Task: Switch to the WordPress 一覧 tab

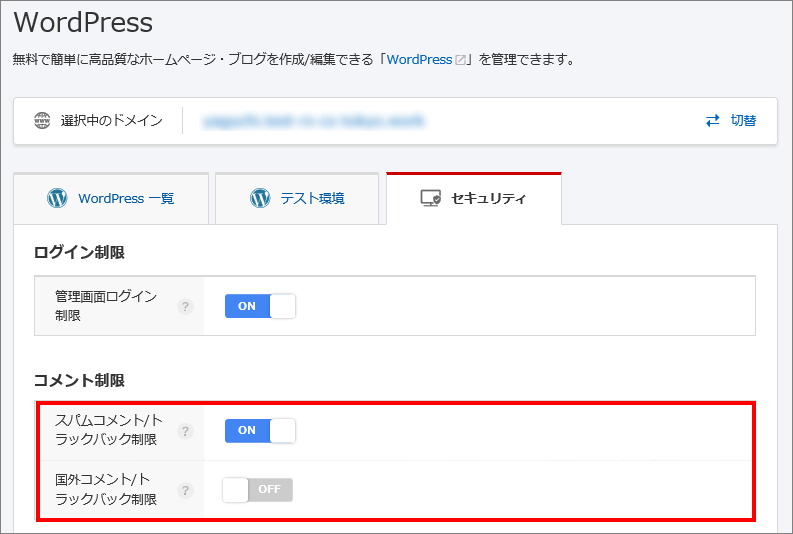Action: click(x=111, y=198)
